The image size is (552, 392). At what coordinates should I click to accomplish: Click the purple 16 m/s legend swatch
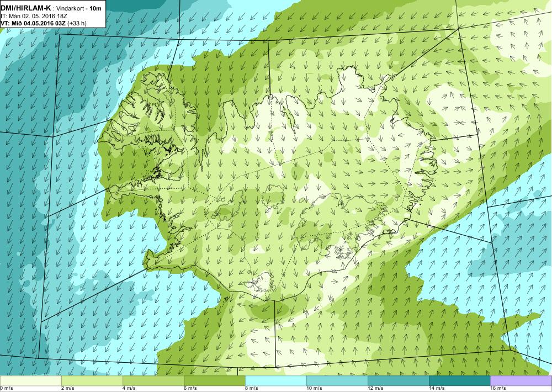pos(521,381)
